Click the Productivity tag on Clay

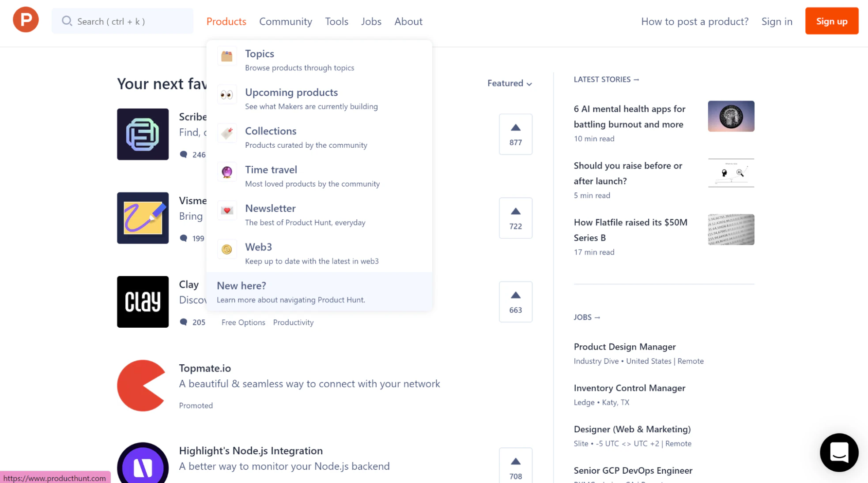[293, 322]
